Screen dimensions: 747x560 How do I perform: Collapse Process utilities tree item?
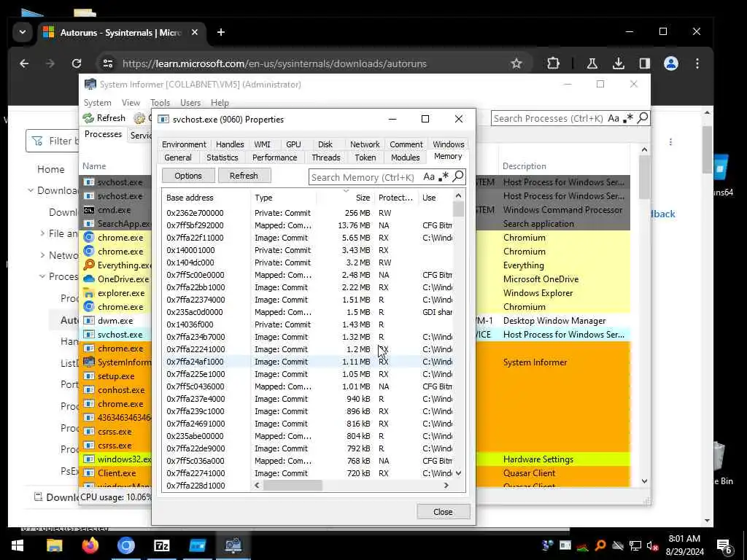click(x=42, y=276)
